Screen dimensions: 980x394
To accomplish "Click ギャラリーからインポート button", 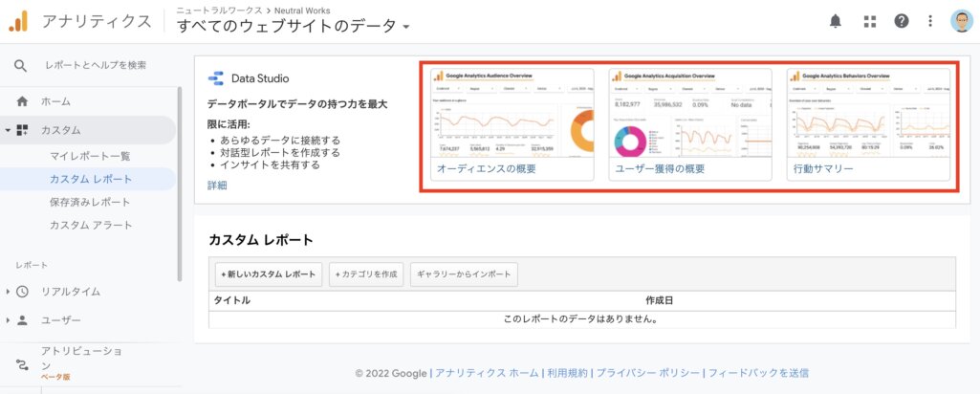I will tap(464, 274).
